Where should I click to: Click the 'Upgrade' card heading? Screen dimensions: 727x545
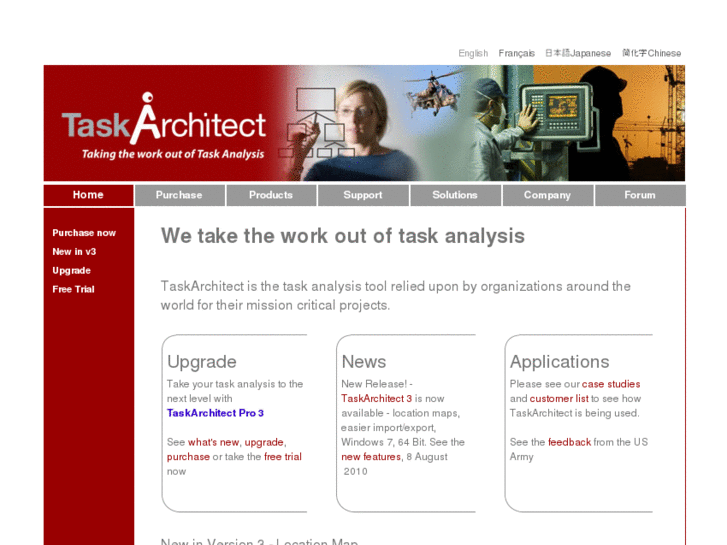[202, 362]
